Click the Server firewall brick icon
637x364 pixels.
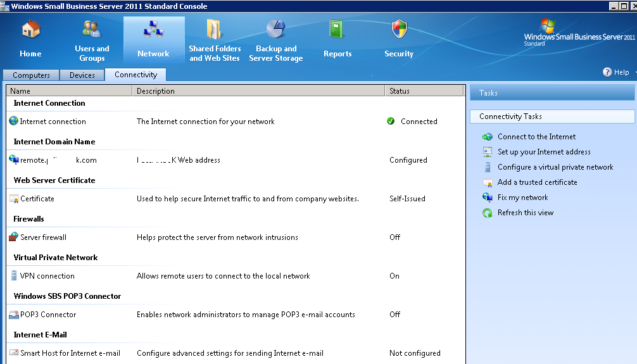14,237
